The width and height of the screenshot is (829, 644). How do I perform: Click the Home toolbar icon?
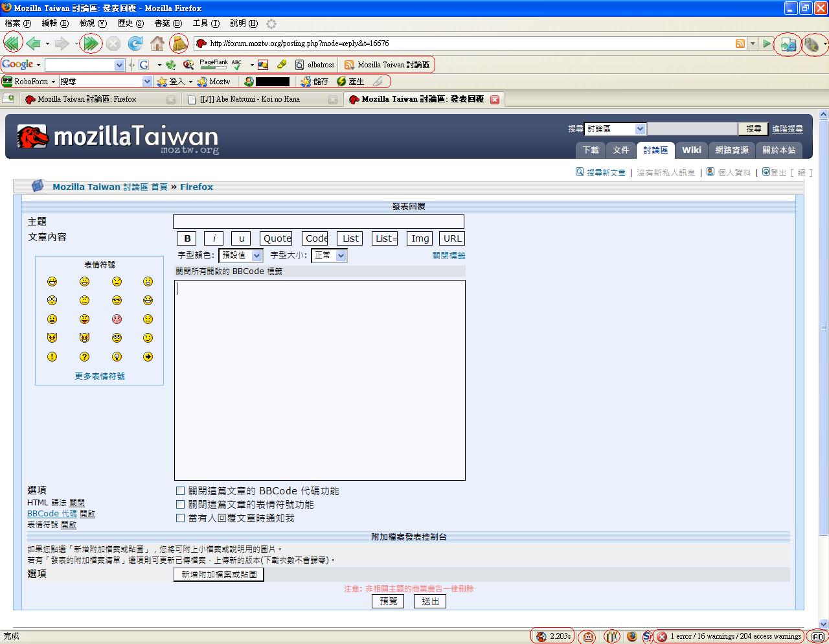[157, 43]
